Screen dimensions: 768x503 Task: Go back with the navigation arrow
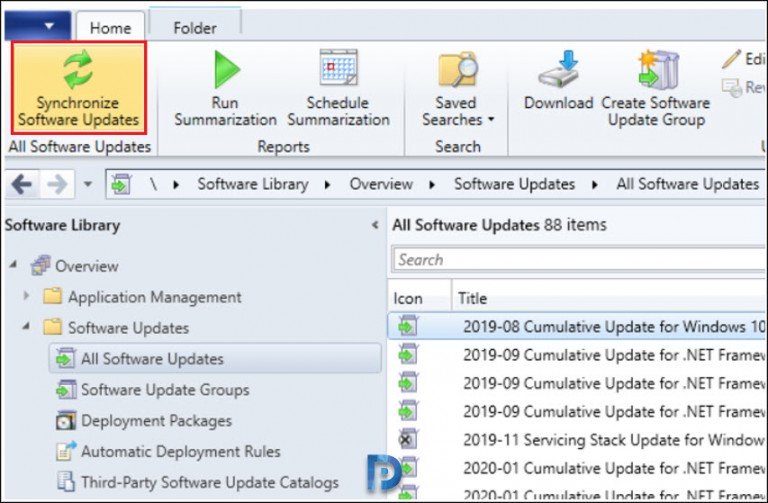22,185
